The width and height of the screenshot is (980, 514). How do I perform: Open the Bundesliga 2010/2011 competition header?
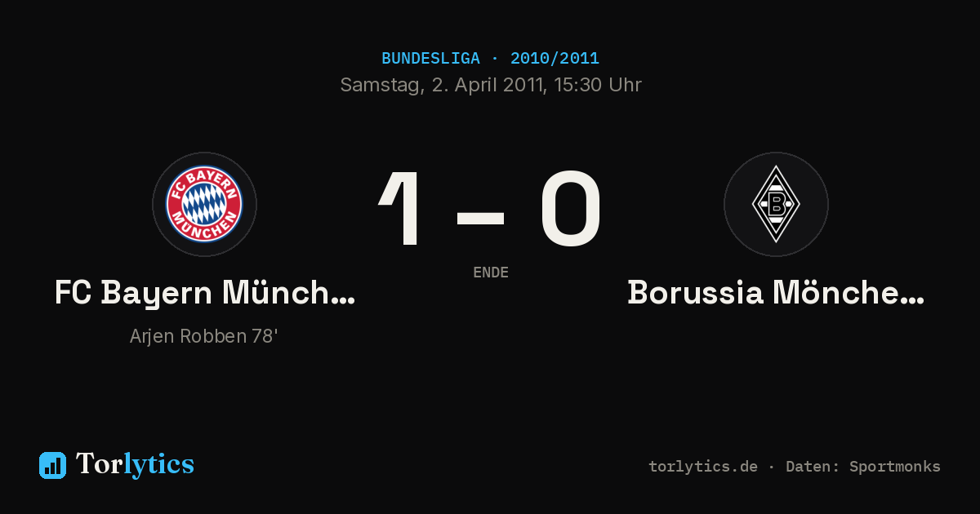[x=490, y=59]
